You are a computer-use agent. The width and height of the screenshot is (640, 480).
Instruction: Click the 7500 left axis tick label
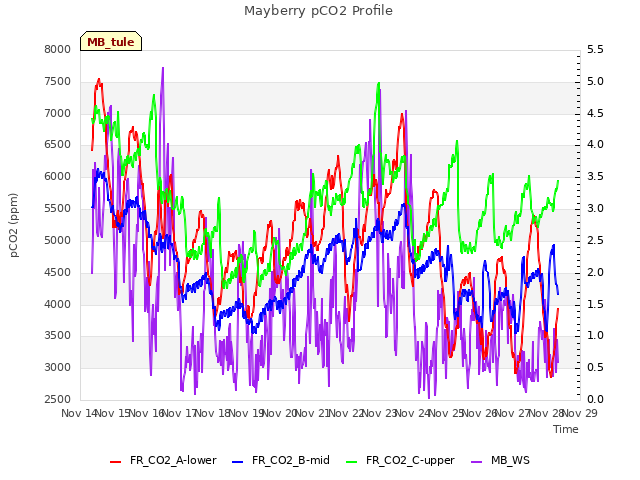[58, 82]
